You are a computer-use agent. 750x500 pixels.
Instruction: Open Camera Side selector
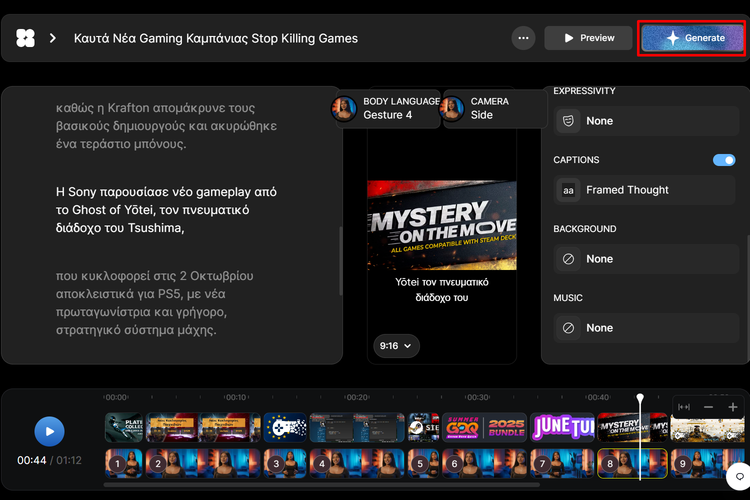495,108
